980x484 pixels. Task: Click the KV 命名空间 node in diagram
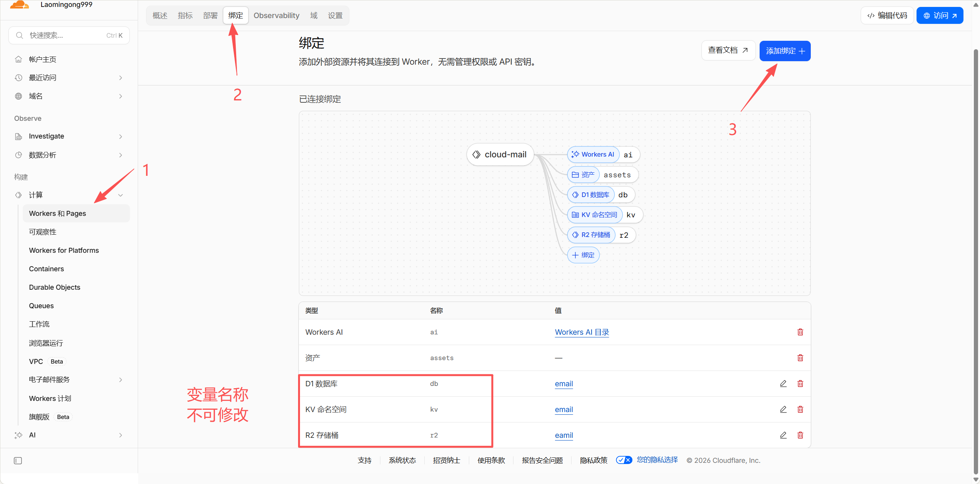pos(605,215)
